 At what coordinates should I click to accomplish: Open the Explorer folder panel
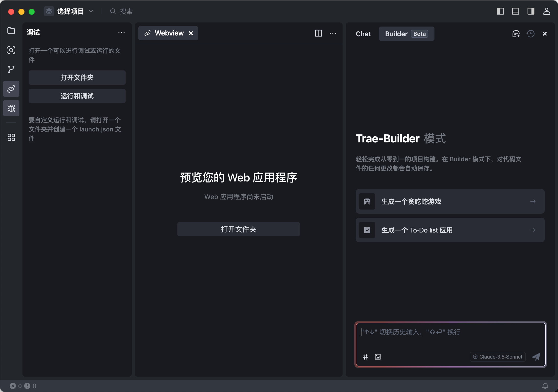coord(11,31)
